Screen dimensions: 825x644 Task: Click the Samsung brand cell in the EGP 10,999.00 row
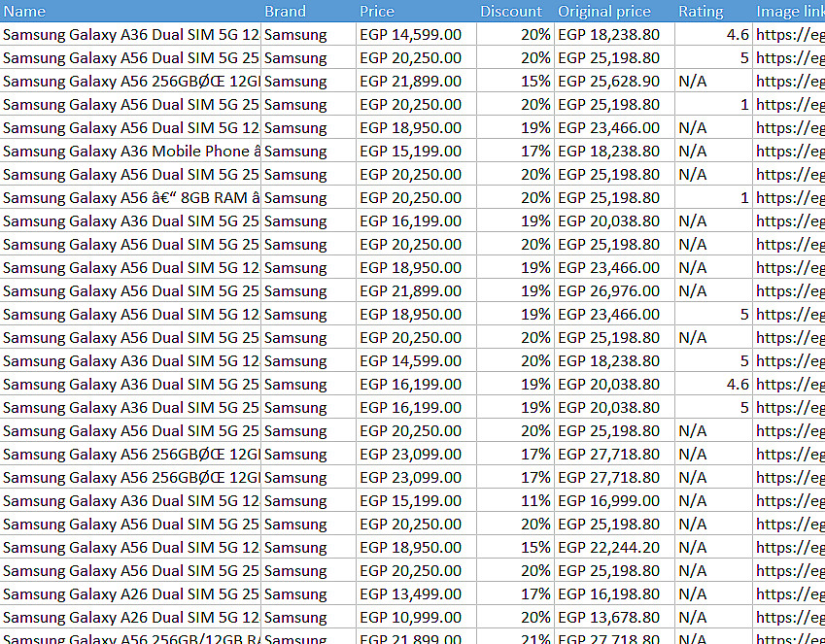pyautogui.click(x=308, y=617)
